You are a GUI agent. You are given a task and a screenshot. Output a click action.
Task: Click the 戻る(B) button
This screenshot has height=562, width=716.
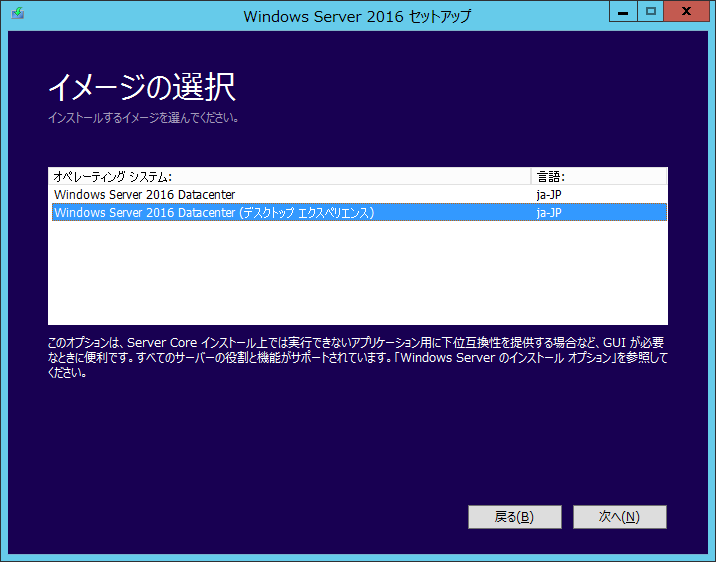tap(515, 517)
